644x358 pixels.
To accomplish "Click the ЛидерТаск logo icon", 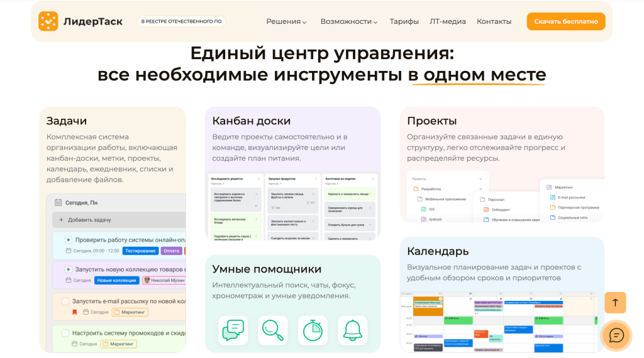I will [48, 21].
